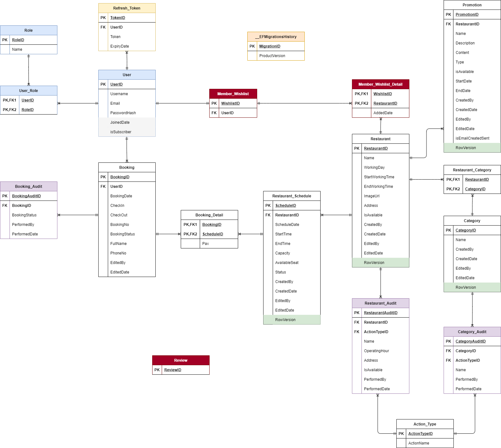Viewport: 501px width, 448px height.
Task: Select the Booking table header
Action: pos(127,168)
